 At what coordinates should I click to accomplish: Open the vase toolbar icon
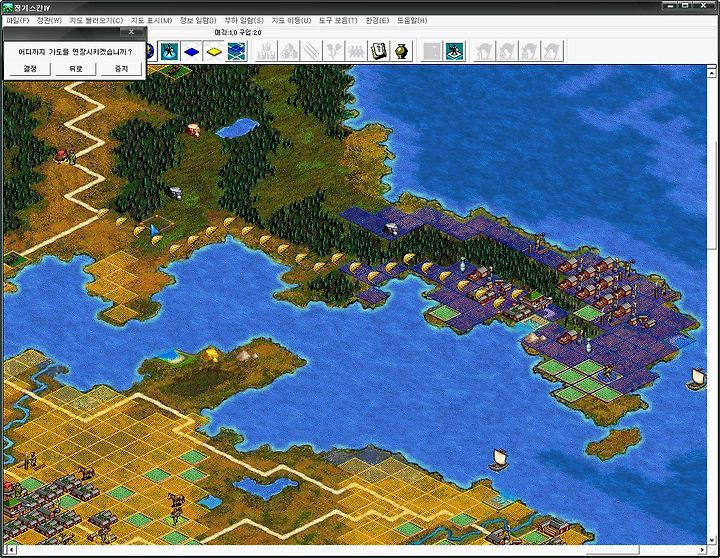click(x=401, y=51)
